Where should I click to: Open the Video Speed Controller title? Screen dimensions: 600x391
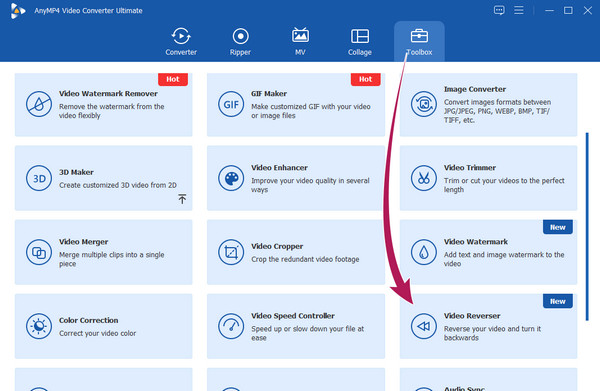(293, 316)
